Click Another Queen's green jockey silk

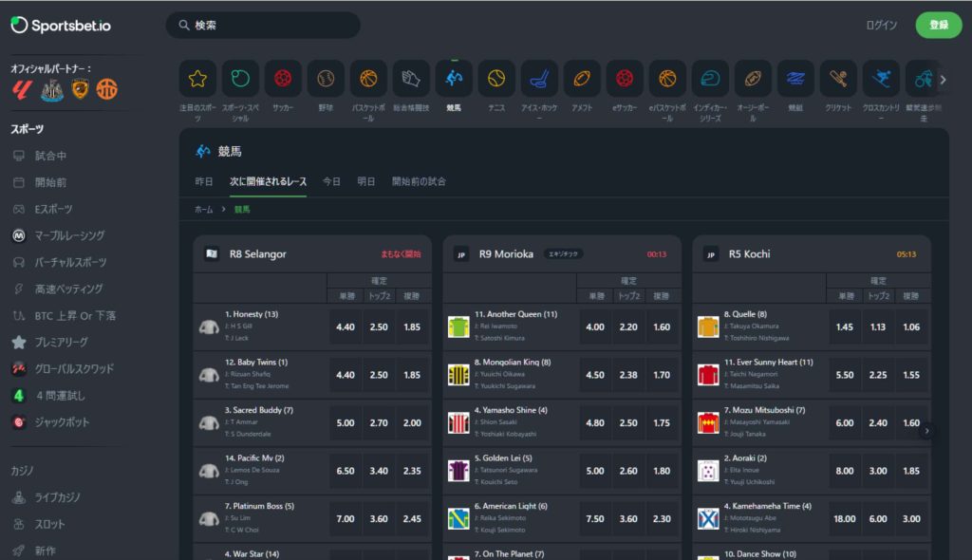point(458,327)
